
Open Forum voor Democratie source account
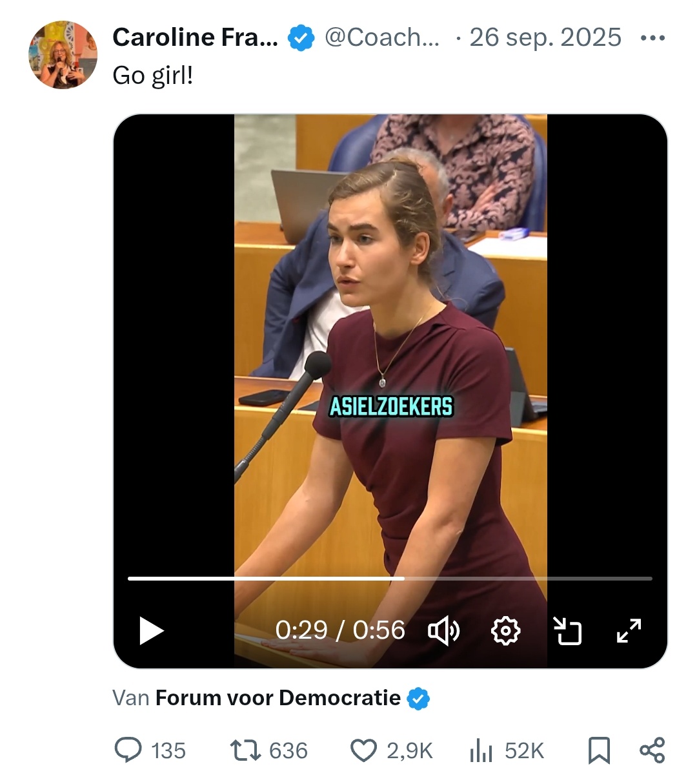pyautogui.click(x=278, y=698)
